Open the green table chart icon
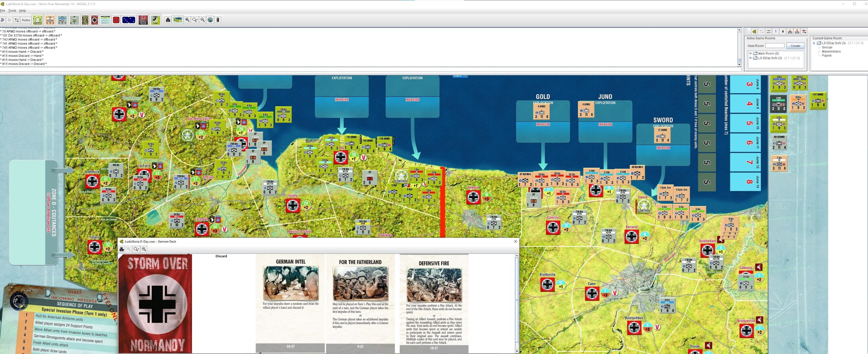868x354 pixels. click(105, 20)
